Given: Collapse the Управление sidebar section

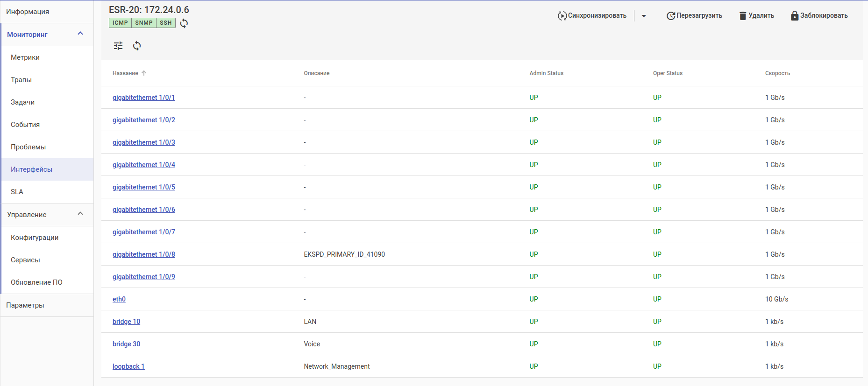Looking at the screenshot, I should [80, 214].
